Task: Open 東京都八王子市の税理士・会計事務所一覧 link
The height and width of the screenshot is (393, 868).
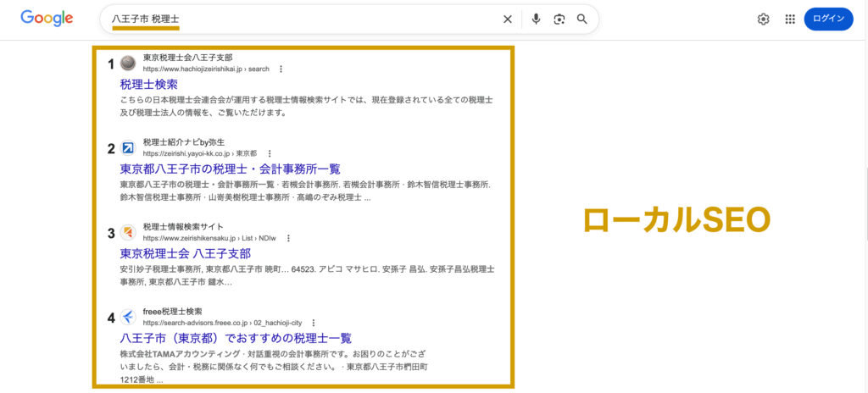Action: pyautogui.click(x=230, y=169)
